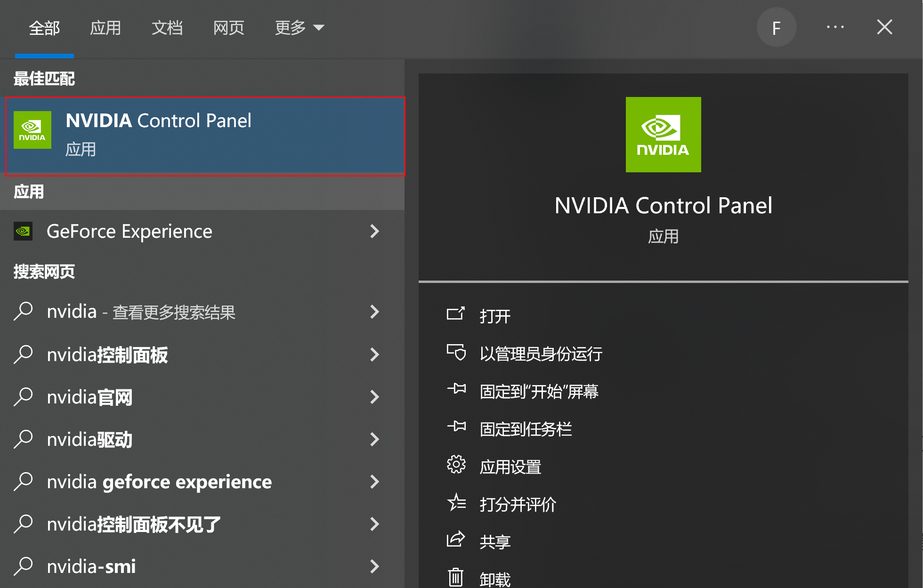Choose 以管理员身份运行
923x588 pixels.
[541, 354]
